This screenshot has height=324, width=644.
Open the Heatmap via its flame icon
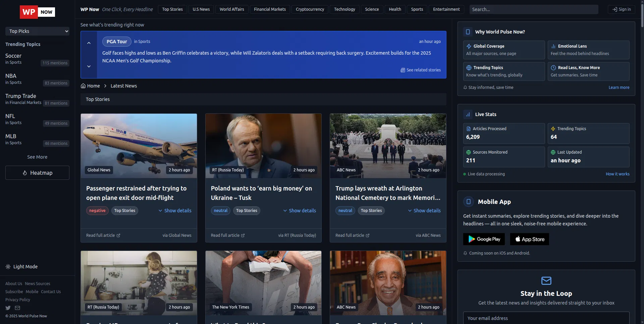point(25,172)
